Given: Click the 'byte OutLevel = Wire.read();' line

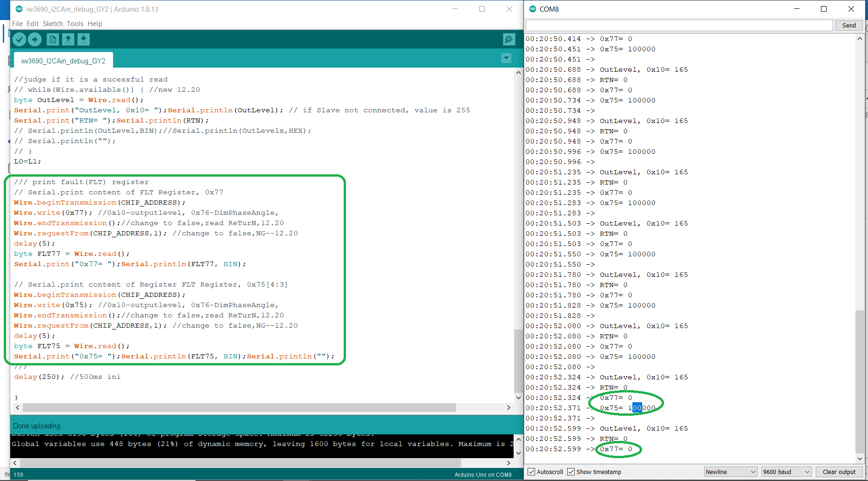Looking at the screenshot, I should point(79,100).
